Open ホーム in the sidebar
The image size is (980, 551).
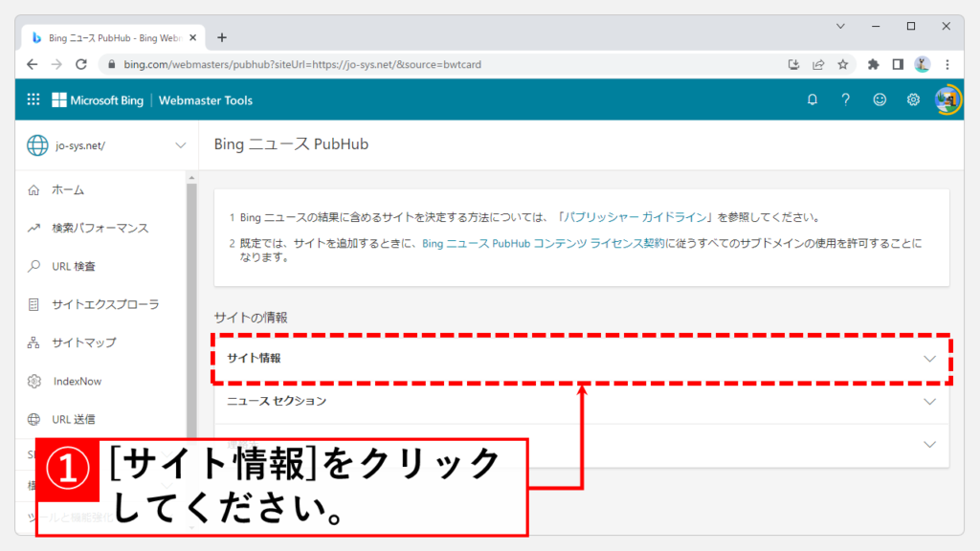[x=68, y=190]
